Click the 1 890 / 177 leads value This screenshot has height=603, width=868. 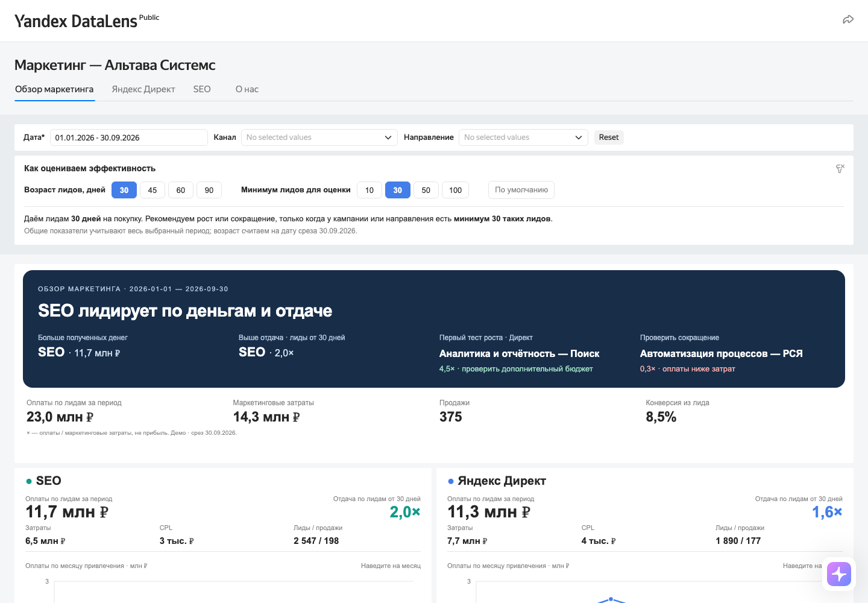(x=738, y=541)
